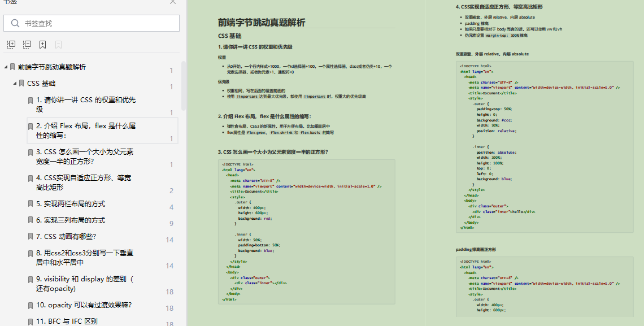Open bookmark 7. CSS 动画有哪些
The image size is (644, 326).
pos(66,237)
